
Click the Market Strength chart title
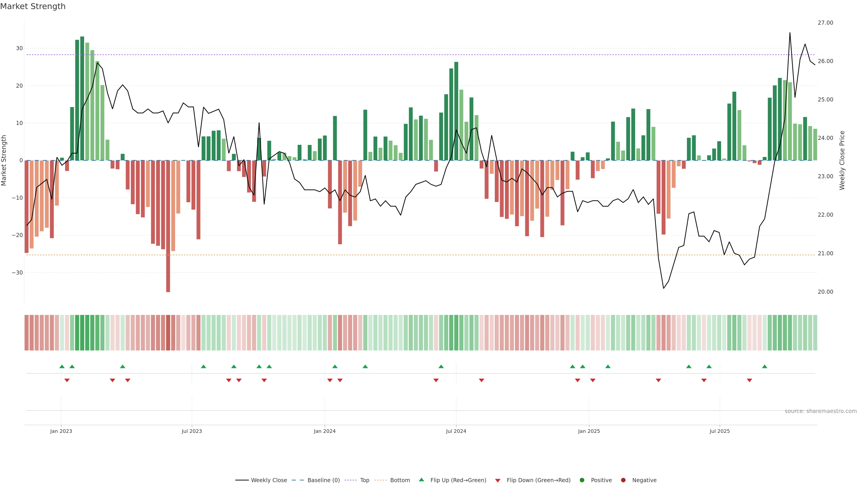[33, 6]
